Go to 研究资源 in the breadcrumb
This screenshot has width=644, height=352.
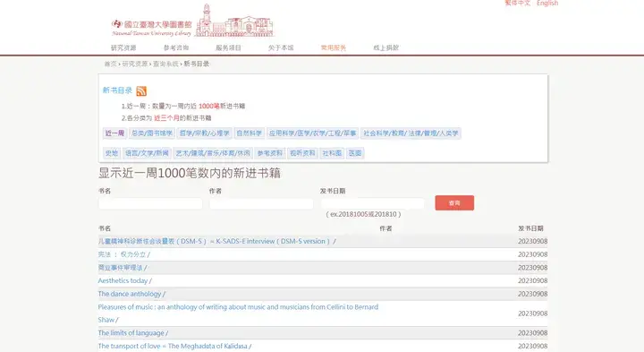tap(135, 64)
